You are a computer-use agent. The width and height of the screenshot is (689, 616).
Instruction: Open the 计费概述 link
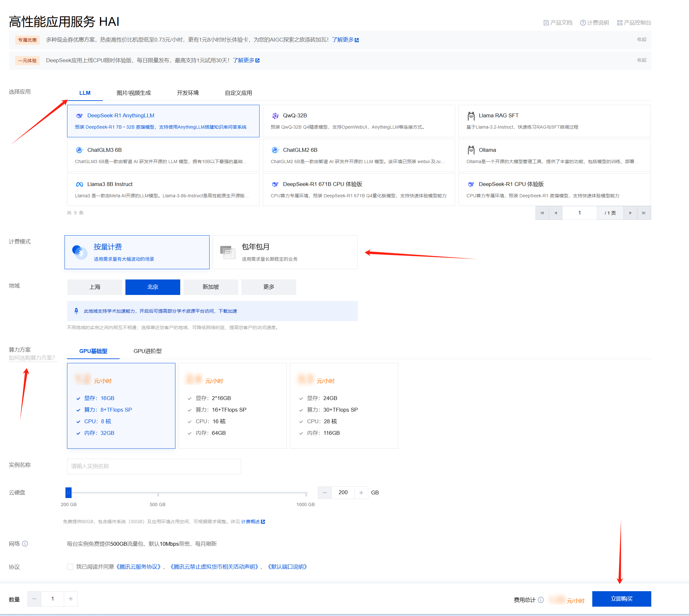click(251, 522)
